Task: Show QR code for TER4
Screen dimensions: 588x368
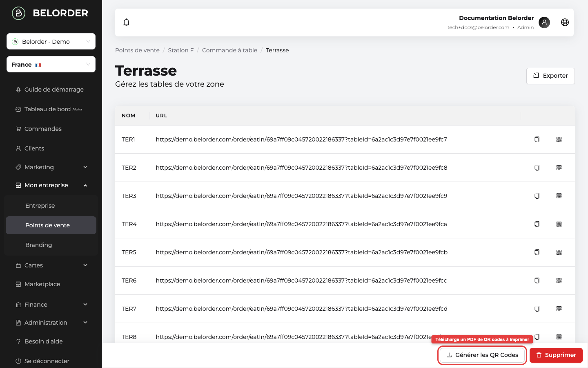Action: click(559, 224)
